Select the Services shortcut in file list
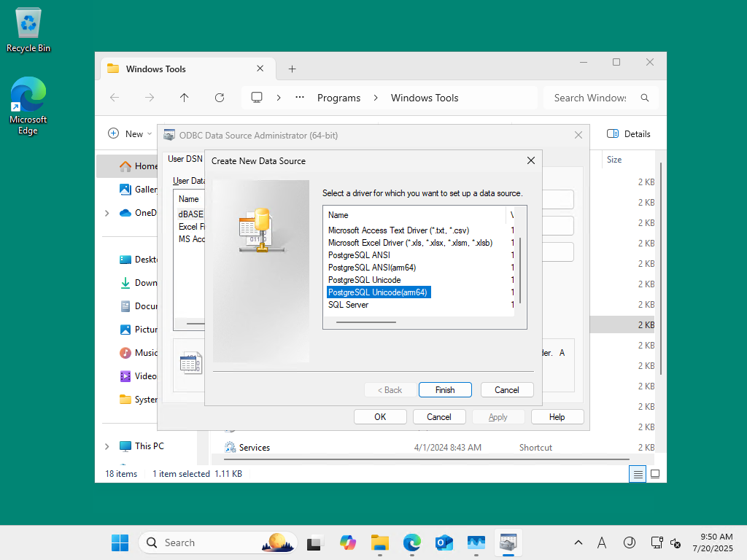The height and width of the screenshot is (560, 747). pyautogui.click(x=255, y=448)
